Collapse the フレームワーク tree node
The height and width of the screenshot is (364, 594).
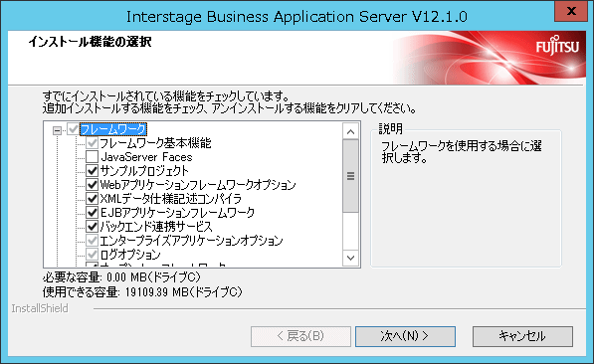(57, 131)
